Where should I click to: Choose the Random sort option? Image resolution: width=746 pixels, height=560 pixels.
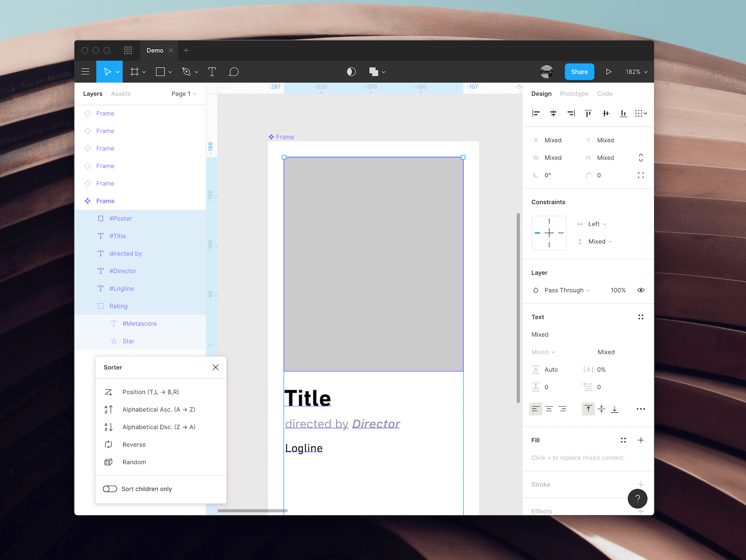(x=134, y=462)
